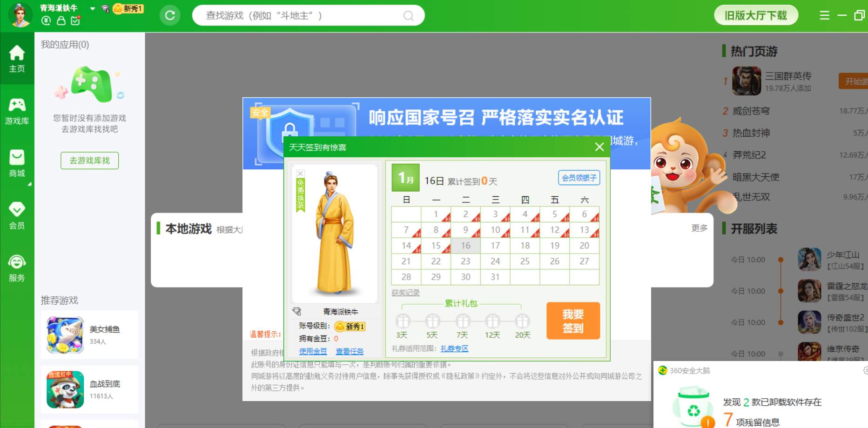Open the task checklist icon with red dot

click(x=76, y=21)
